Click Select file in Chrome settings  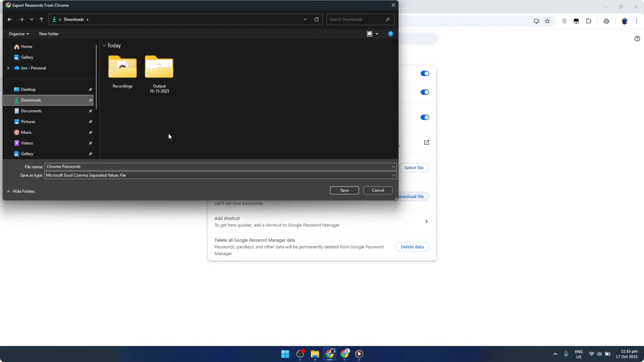(x=414, y=168)
